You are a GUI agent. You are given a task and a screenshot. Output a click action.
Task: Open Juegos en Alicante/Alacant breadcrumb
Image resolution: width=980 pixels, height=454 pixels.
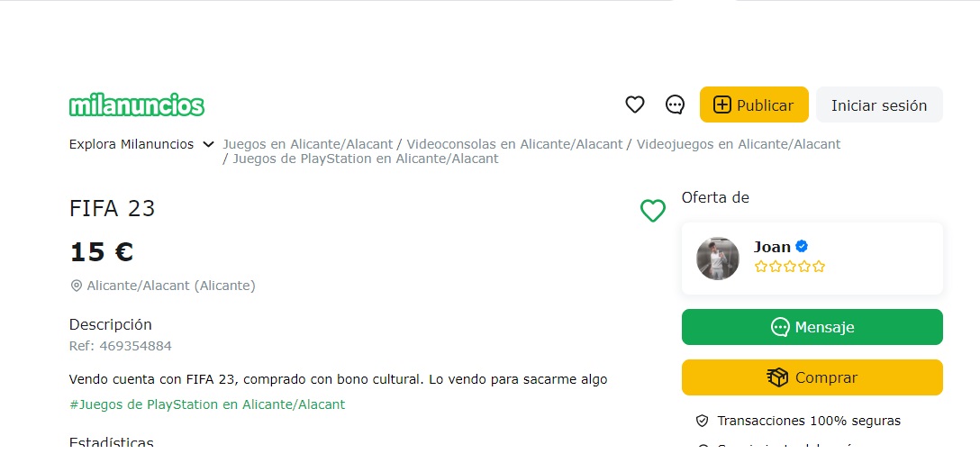pos(308,144)
